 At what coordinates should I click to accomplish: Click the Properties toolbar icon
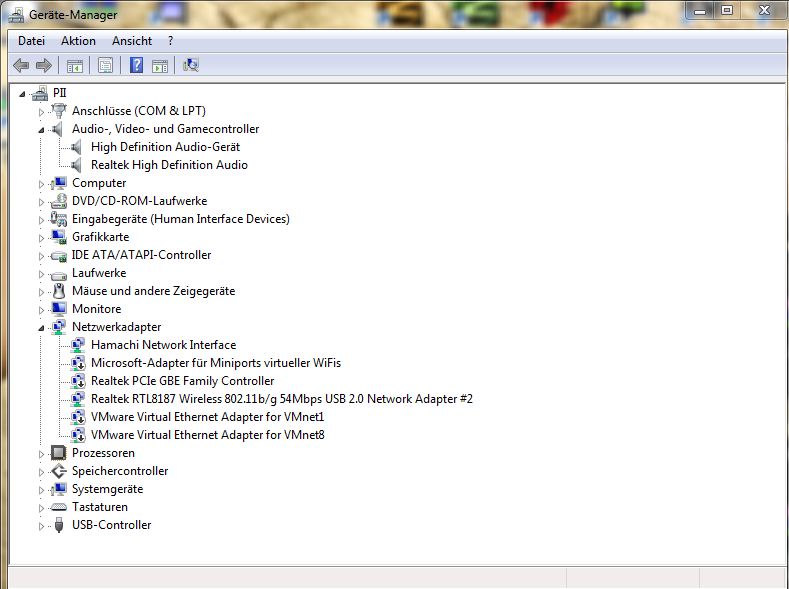point(105,65)
